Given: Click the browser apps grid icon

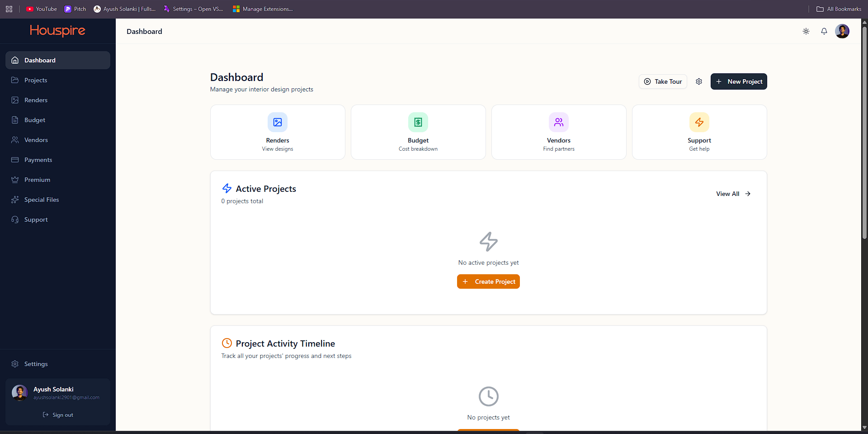Looking at the screenshot, I should tap(9, 9).
